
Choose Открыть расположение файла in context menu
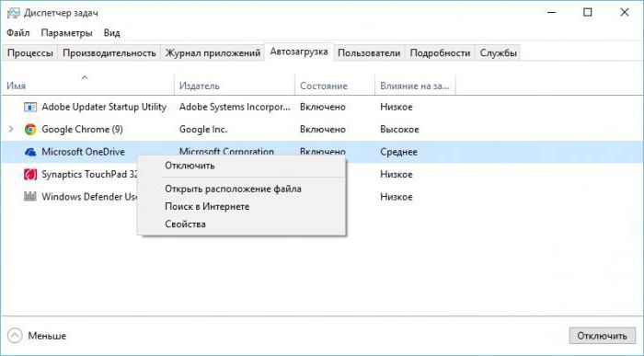click(241, 189)
